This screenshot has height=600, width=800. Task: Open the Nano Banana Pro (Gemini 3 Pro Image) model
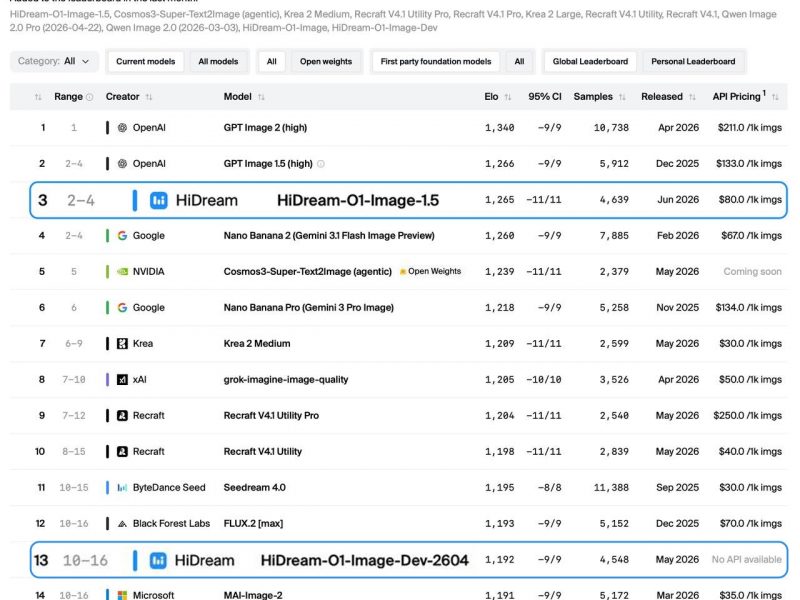309,308
